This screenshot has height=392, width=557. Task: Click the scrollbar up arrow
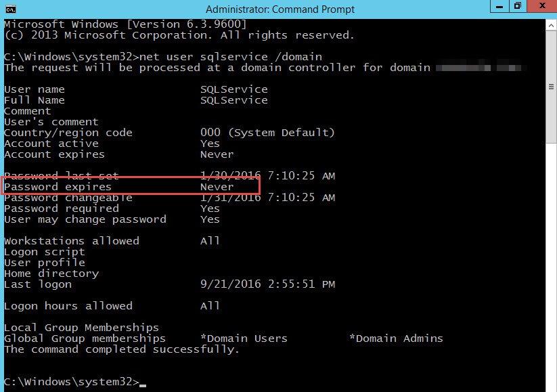coord(551,25)
